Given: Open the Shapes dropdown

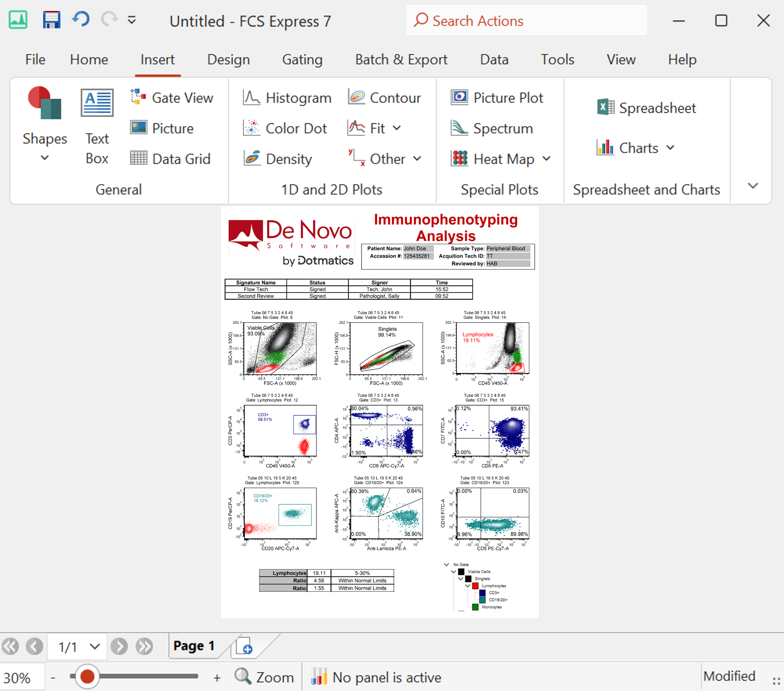Looking at the screenshot, I should tap(44, 157).
